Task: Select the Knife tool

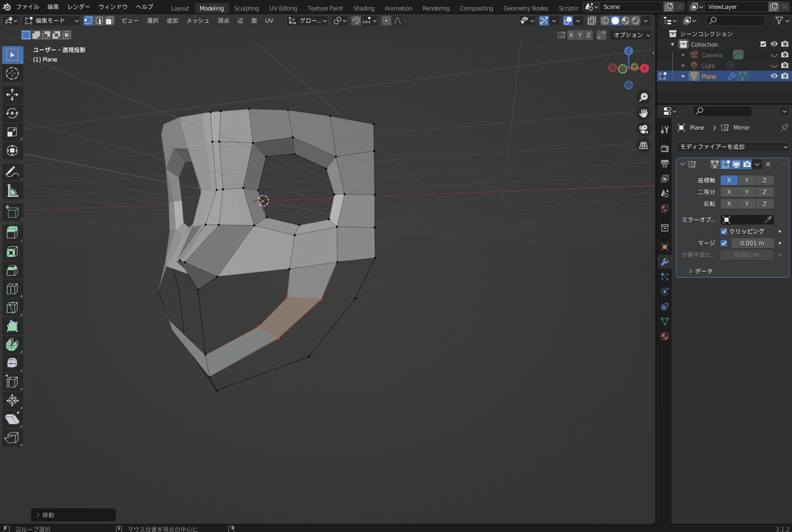Action: 13,308
